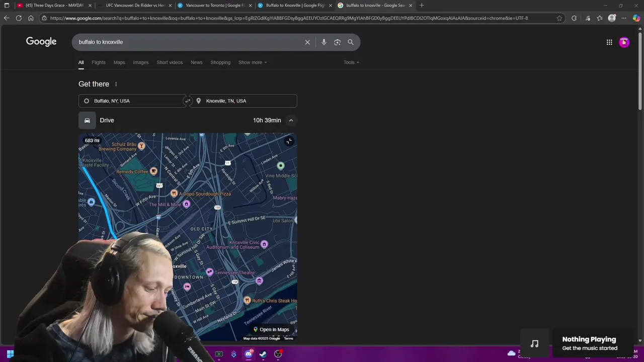This screenshot has width=644, height=362.
Task: Switch to the All results tab
Action: [81, 62]
